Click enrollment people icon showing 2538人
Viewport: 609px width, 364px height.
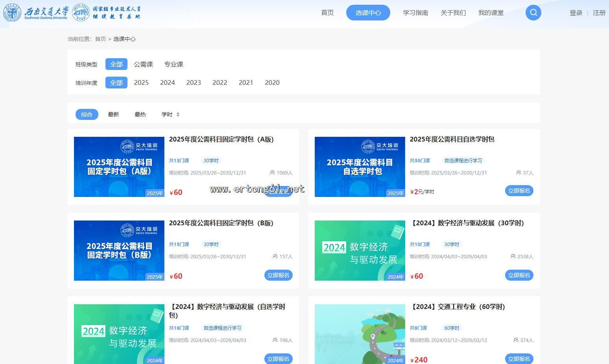point(513,256)
